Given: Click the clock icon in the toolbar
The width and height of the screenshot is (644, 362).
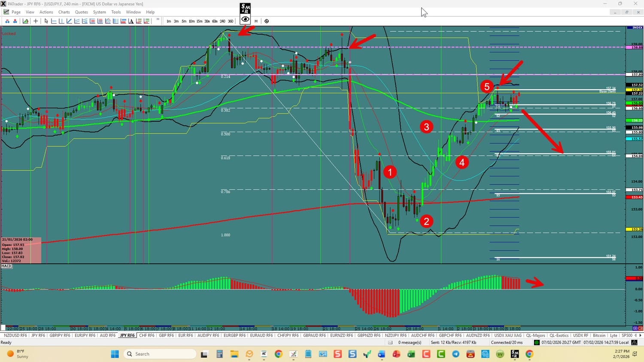Looking at the screenshot, I should (x=267, y=21).
